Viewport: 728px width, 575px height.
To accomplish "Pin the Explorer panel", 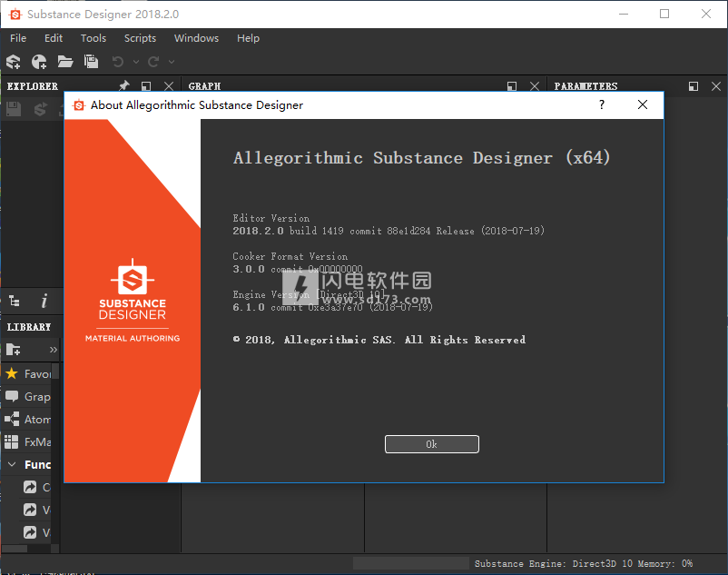I will coord(124,86).
